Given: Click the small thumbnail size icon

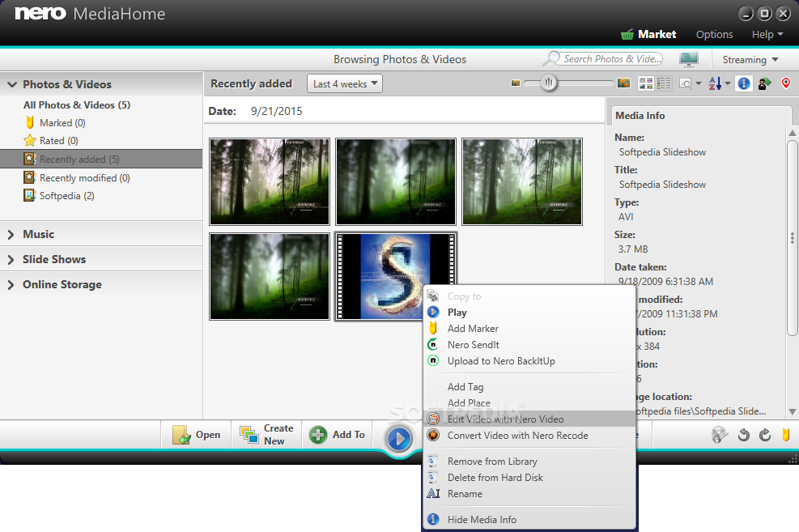Looking at the screenshot, I should click(516, 83).
